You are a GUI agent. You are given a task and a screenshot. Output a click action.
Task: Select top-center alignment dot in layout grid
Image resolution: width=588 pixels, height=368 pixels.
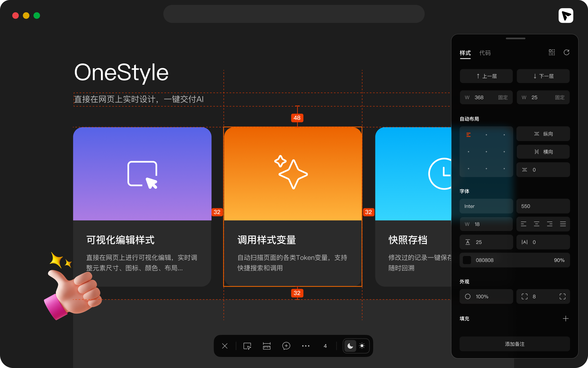click(486, 135)
